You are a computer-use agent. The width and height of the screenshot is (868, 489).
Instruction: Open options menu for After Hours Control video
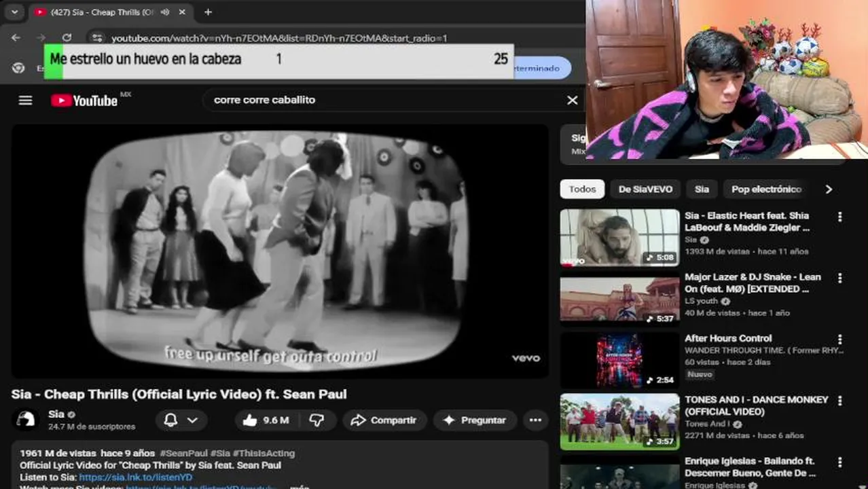(x=840, y=339)
